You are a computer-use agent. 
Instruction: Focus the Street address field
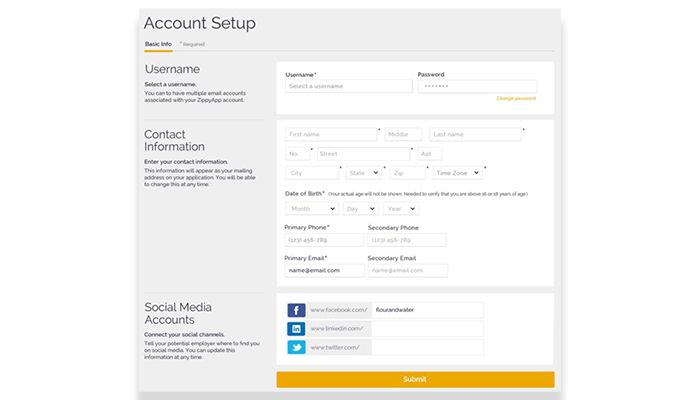click(363, 154)
